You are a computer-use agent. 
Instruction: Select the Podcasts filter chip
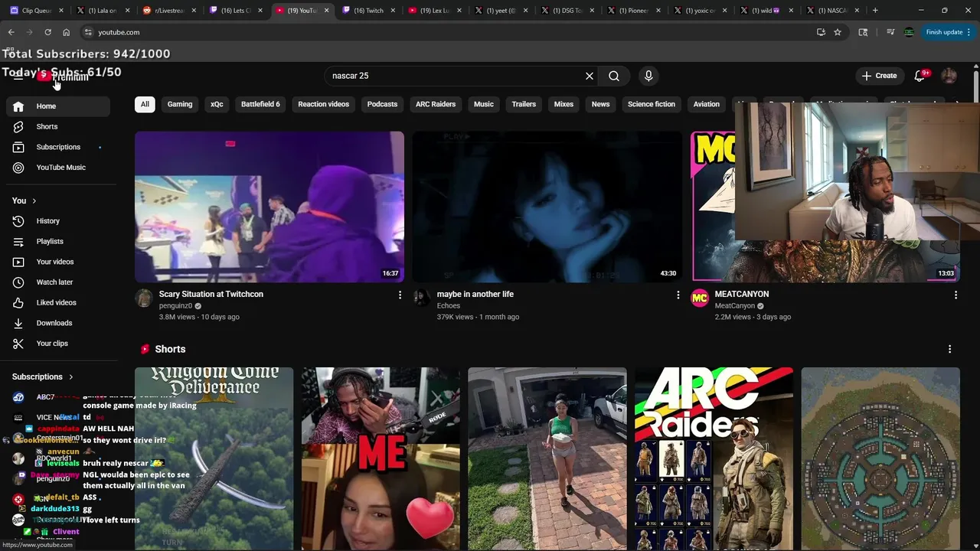382,104
